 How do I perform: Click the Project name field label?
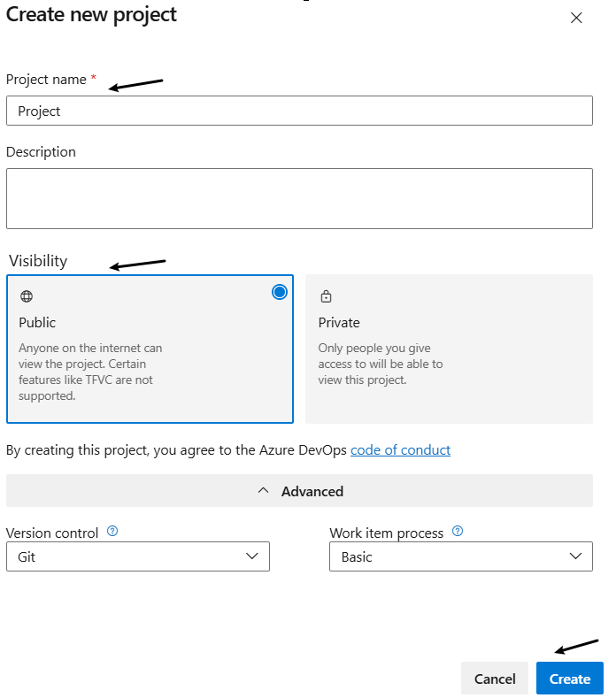pyautogui.click(x=46, y=80)
